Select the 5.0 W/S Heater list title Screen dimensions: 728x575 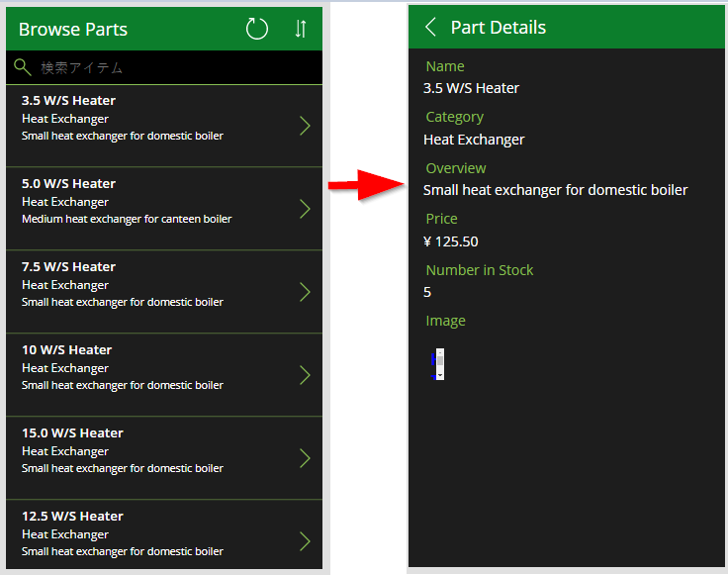[x=68, y=183]
